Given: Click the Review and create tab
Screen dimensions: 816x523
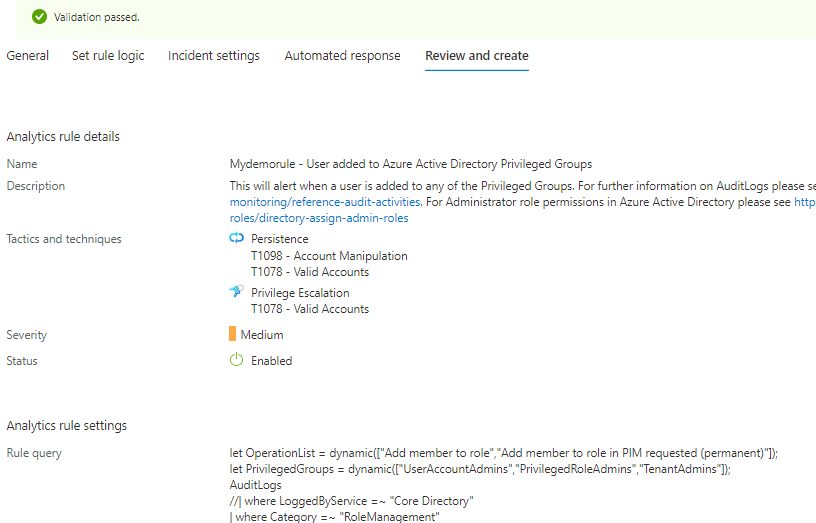Looking at the screenshot, I should tap(477, 56).
